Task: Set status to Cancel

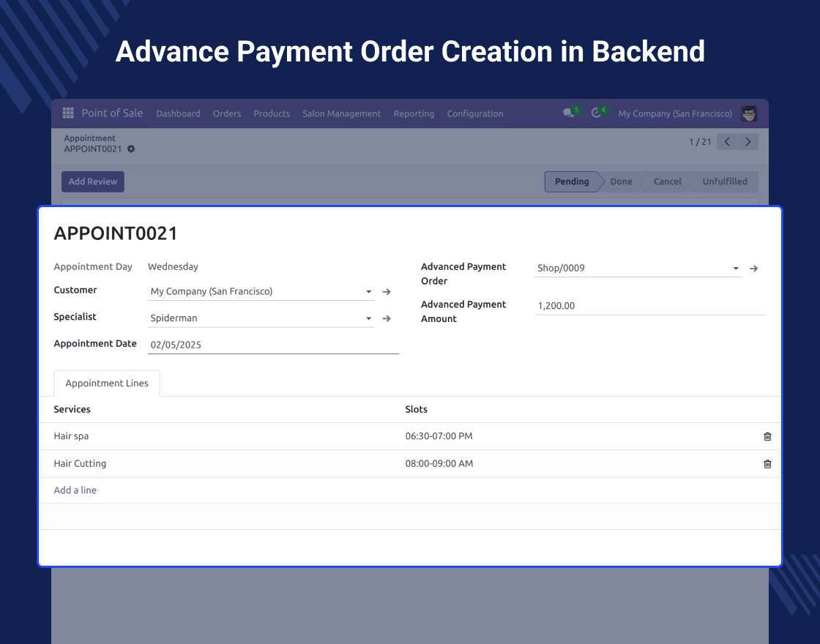Action: click(667, 181)
